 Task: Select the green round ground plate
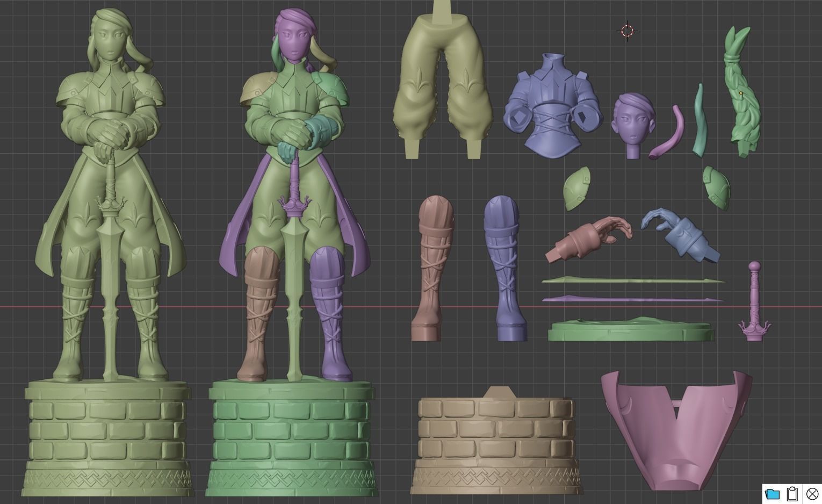[x=631, y=329]
